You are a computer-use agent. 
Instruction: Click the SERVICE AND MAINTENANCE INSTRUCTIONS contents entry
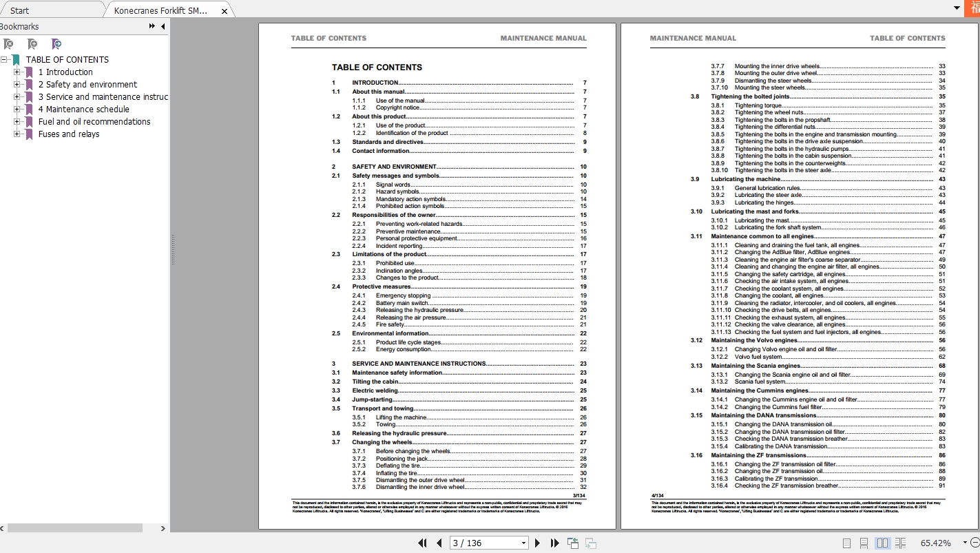coord(459,364)
